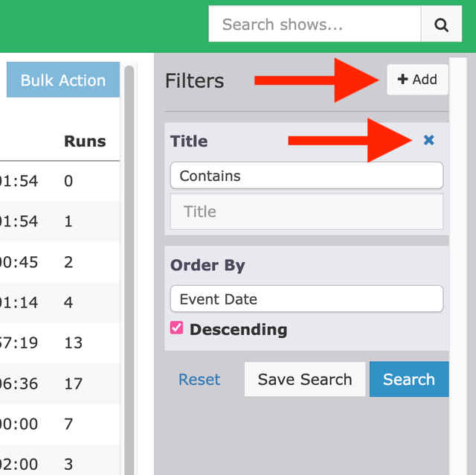Image resolution: width=476 pixels, height=475 pixels.
Task: Click the 57:19 time cell
Action: click(x=19, y=342)
